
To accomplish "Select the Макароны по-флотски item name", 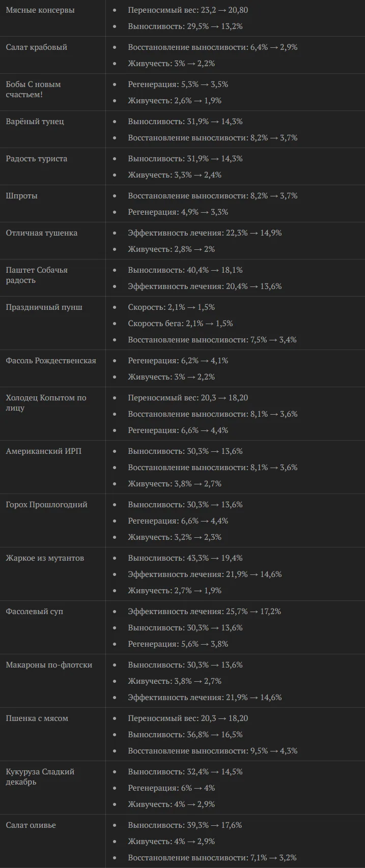I will point(49,665).
